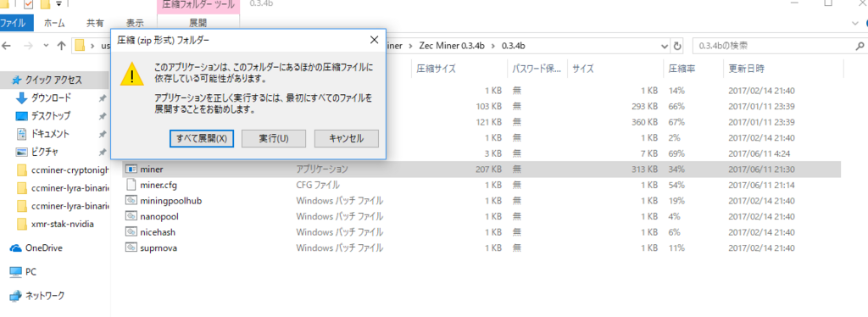
Task: Sort by パスワード保護 column header
Action: (537, 69)
